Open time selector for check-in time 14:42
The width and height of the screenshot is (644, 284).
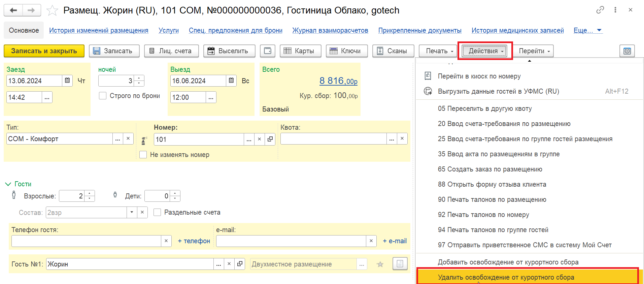coord(47,97)
